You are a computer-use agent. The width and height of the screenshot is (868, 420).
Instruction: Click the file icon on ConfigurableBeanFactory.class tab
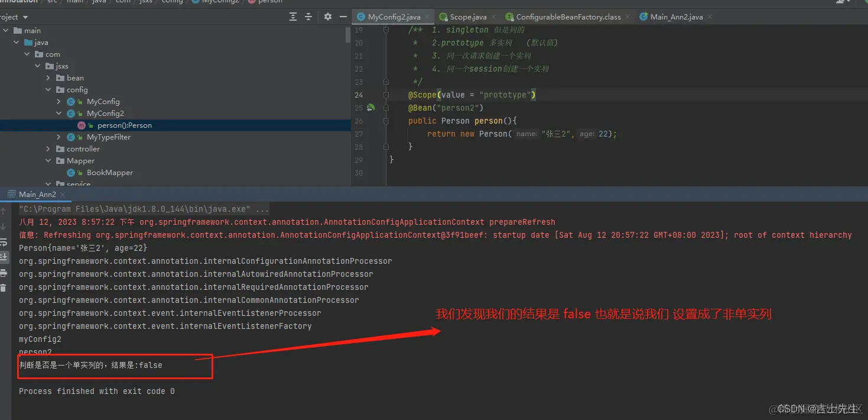coord(509,17)
